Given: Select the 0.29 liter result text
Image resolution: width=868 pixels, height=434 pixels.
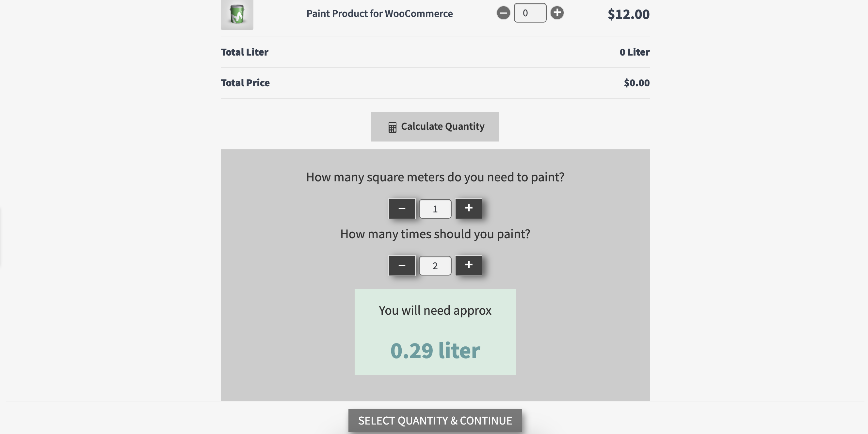Looking at the screenshot, I should (x=435, y=350).
